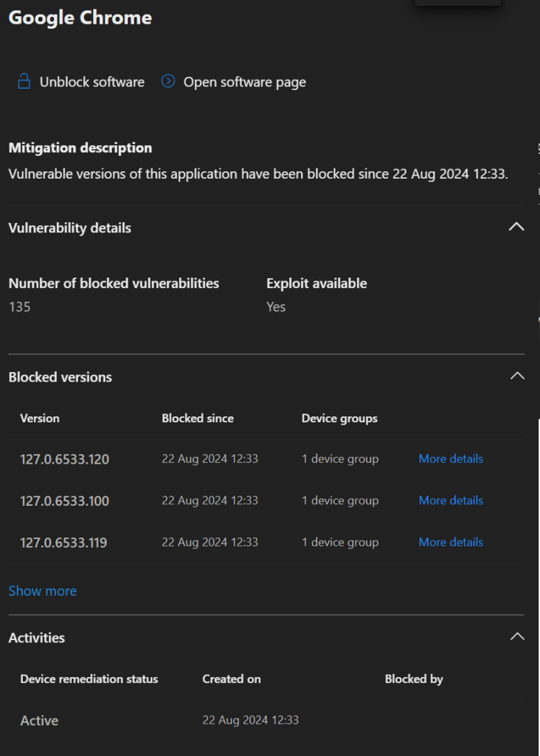Sort by the Version column header
This screenshot has width=540, height=756.
[x=40, y=418]
